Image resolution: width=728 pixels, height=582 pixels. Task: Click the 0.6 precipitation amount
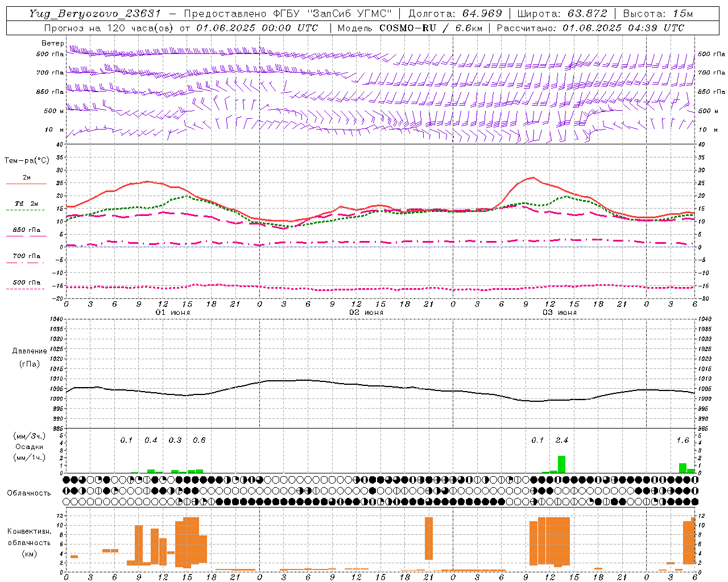coord(199,440)
